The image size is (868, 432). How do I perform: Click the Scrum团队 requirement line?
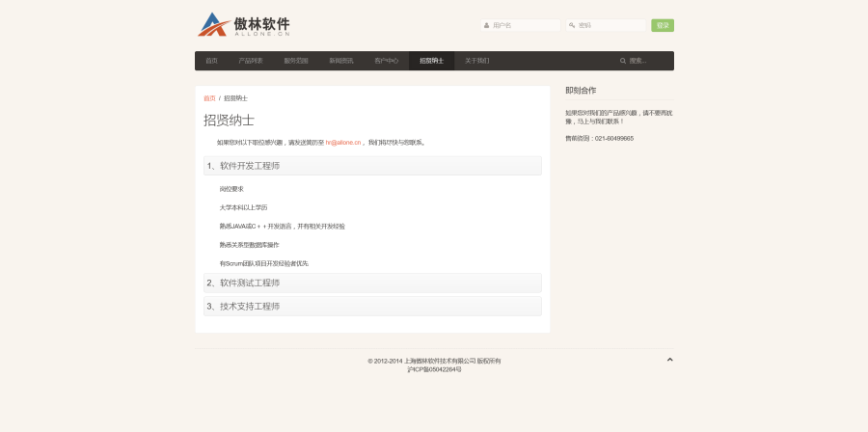[264, 264]
